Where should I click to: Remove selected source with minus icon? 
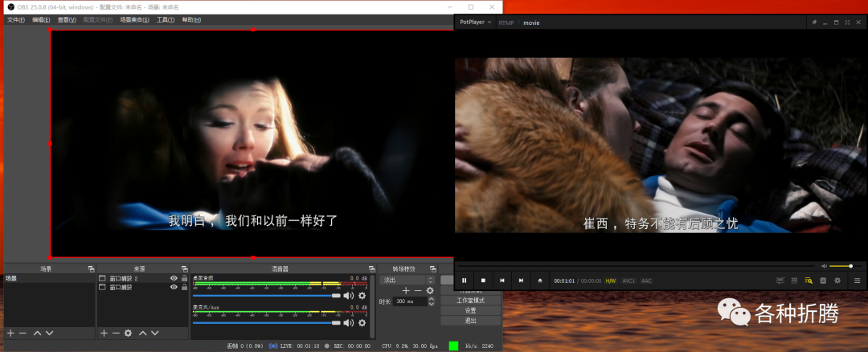coord(116,334)
